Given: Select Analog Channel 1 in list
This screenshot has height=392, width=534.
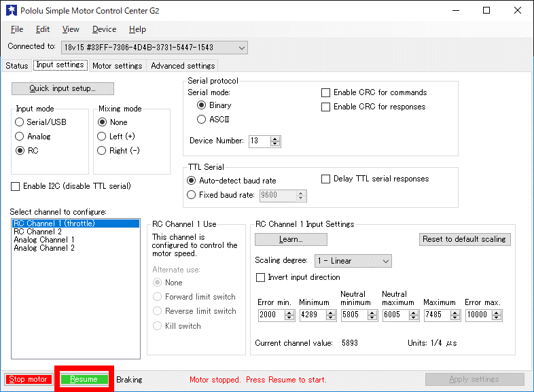Looking at the screenshot, I should tap(75, 240).
